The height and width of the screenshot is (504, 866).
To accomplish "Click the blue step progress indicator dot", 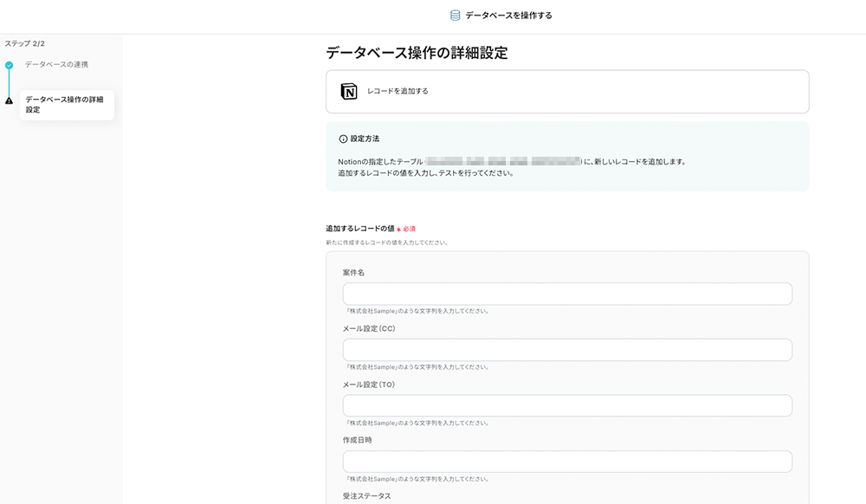I will pos(10,63).
